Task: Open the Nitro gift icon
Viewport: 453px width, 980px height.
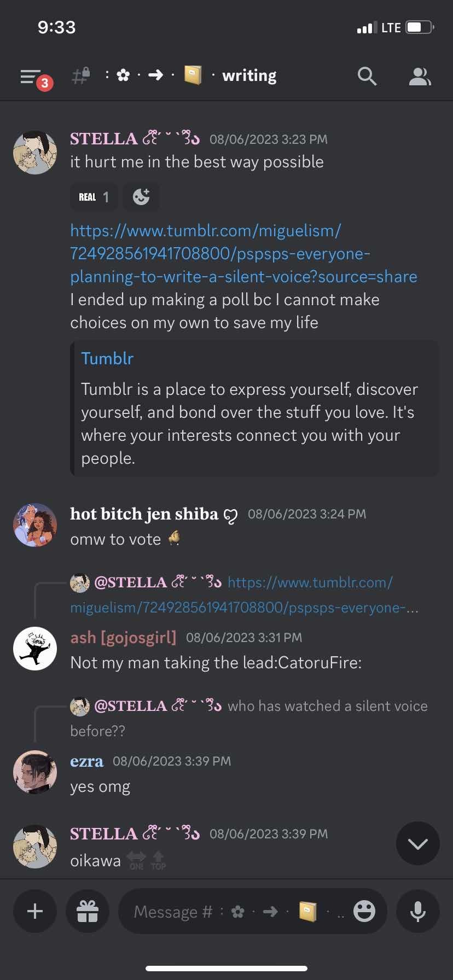Action: click(x=88, y=911)
